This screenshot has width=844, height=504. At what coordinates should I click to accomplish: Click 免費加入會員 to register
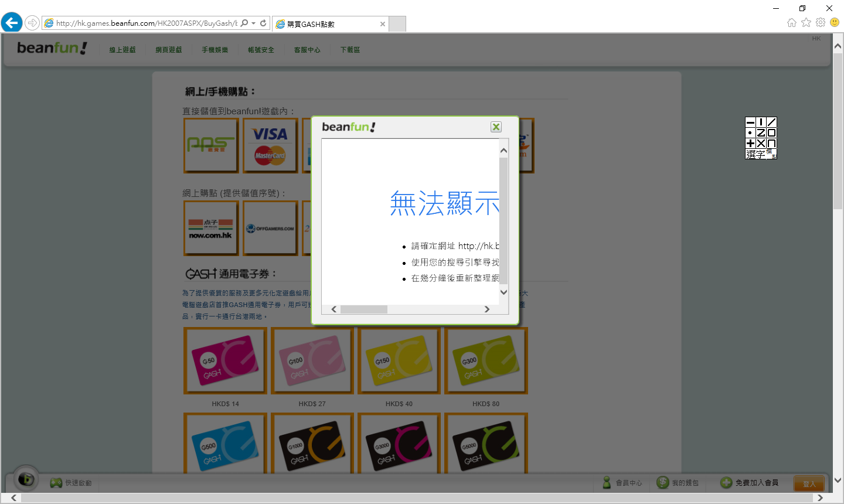pos(750,483)
